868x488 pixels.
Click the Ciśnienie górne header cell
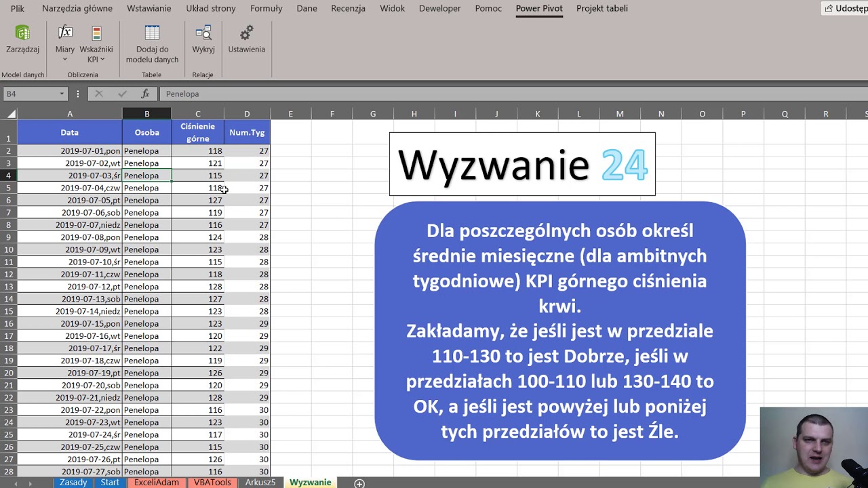coord(197,132)
